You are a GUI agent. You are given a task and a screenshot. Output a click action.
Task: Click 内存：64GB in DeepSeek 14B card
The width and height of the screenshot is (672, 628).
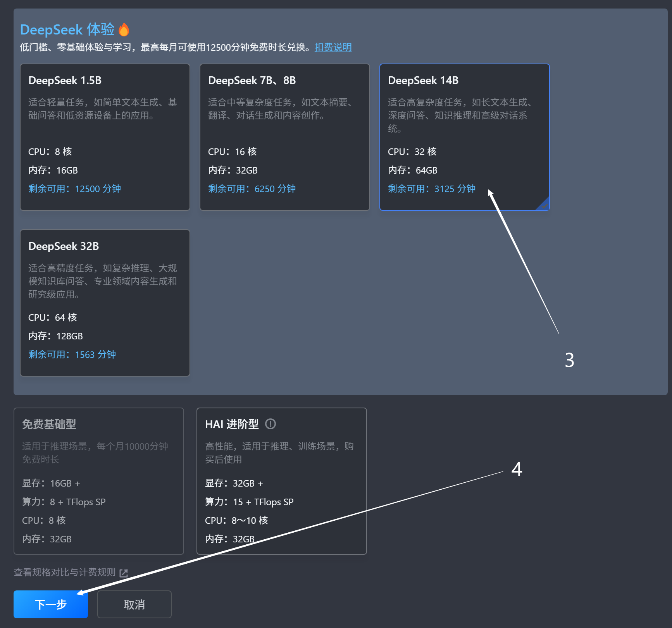pos(413,170)
